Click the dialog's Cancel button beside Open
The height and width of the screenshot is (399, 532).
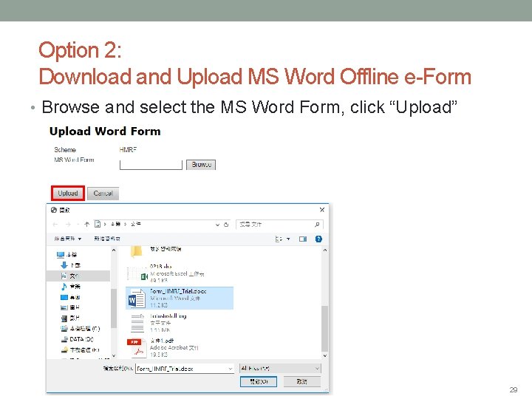pos(302,382)
